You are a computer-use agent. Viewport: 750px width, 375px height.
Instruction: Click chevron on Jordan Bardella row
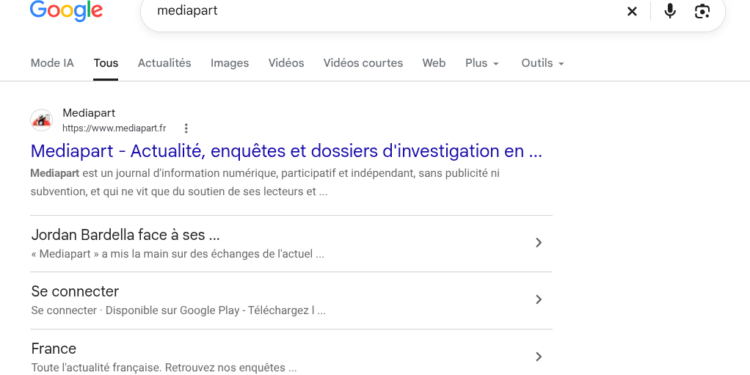[539, 243]
